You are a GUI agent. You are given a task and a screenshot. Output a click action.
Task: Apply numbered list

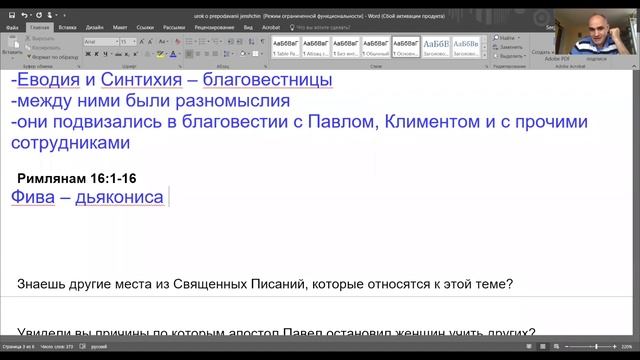(202, 42)
